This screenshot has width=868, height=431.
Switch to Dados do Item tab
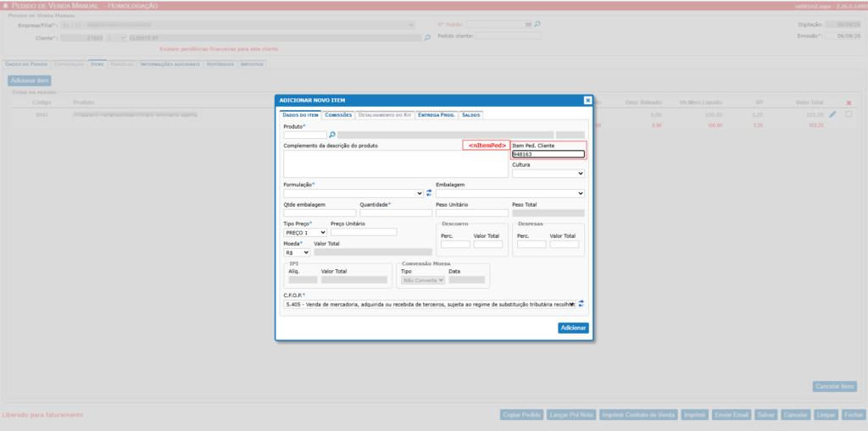click(301, 115)
